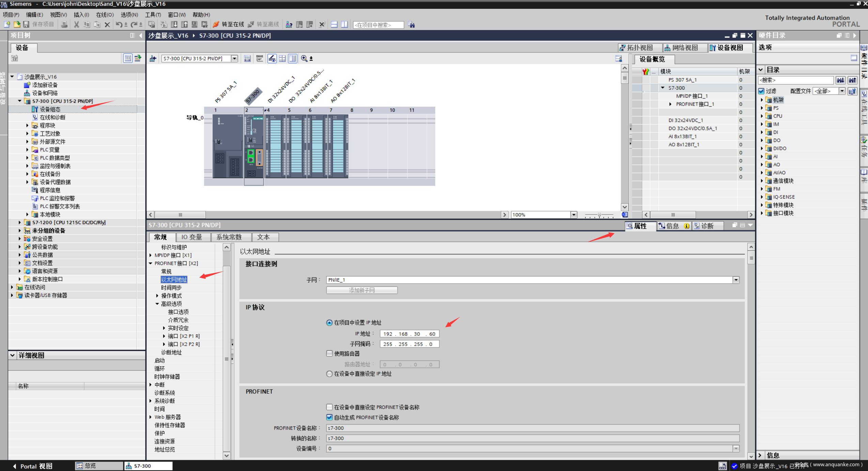Select 时间同步 in properties navigation
The image size is (868, 471).
point(171,288)
